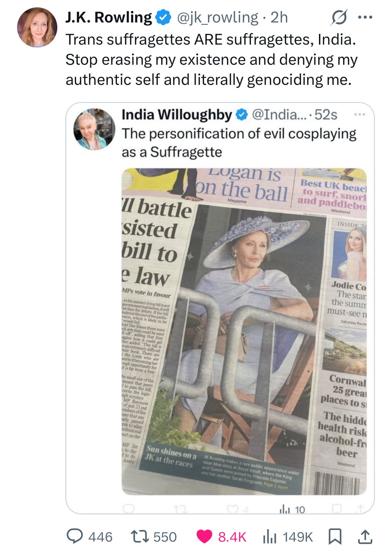Open the 2h timestamp of the tweet
Viewport: 392px width, 553px height.
[279, 17]
